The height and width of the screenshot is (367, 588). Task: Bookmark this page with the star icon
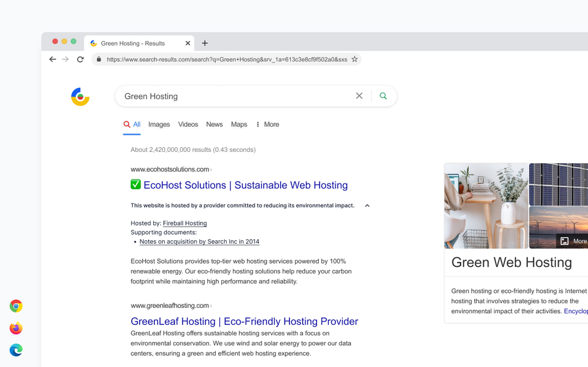(x=355, y=59)
